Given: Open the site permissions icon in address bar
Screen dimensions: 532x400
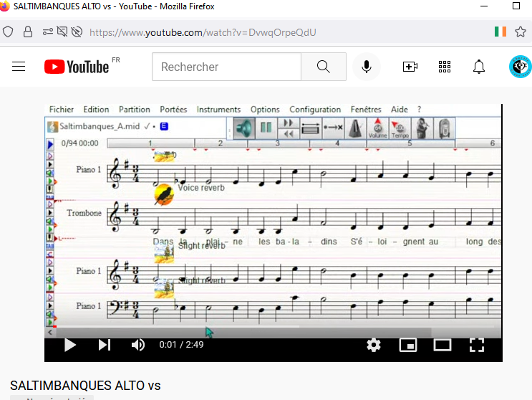Looking at the screenshot, I should pos(48,32).
